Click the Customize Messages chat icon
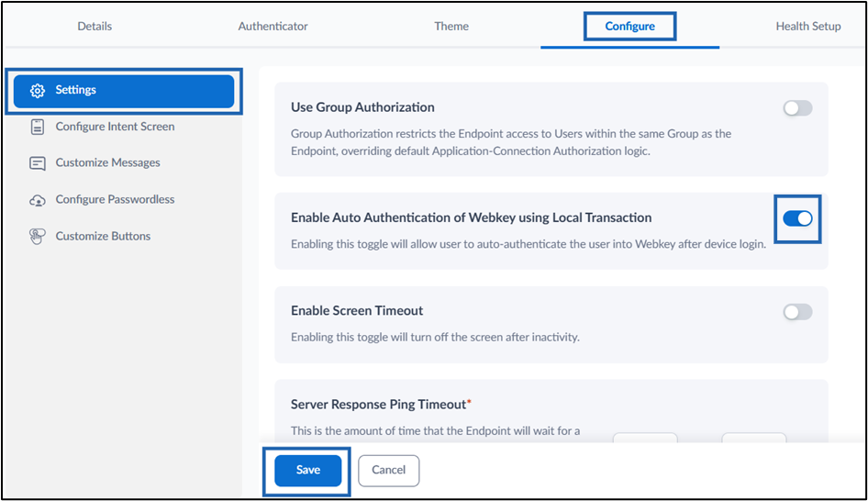The height and width of the screenshot is (501, 868). (37, 163)
